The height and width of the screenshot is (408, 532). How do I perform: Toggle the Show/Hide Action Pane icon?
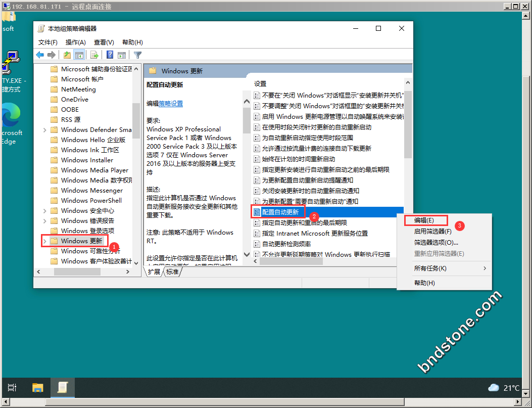(122, 55)
